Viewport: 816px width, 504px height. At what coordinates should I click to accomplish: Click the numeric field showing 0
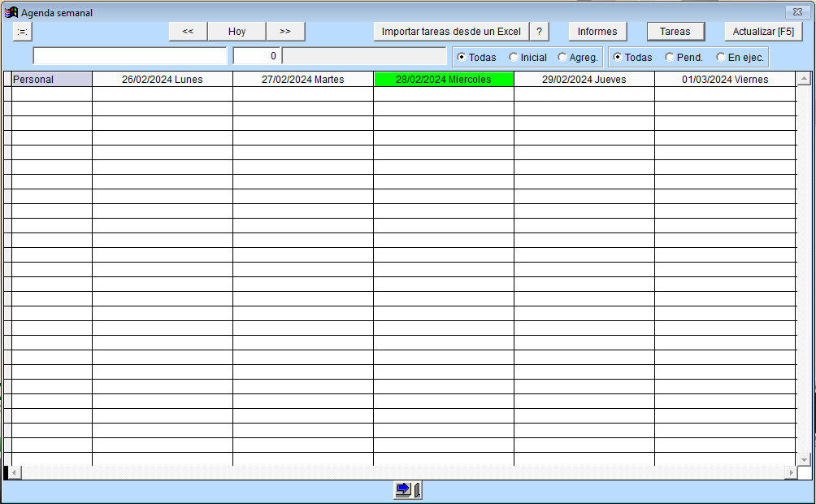(x=257, y=56)
